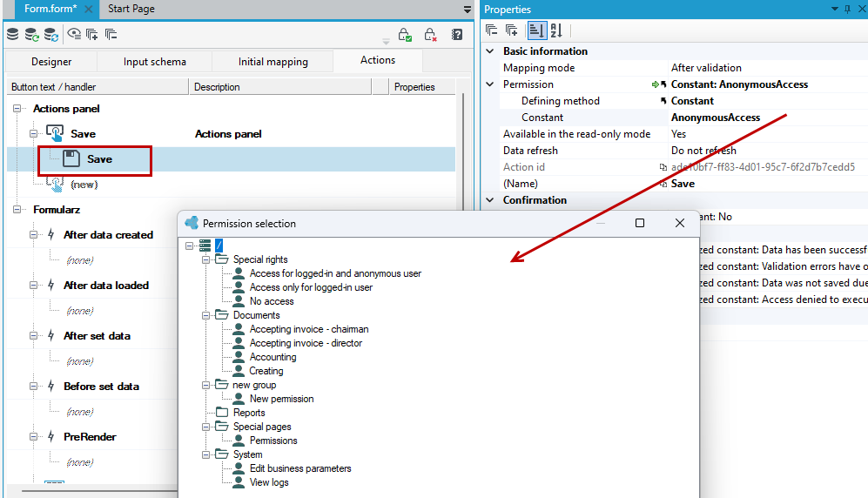The image size is (868, 498).
Task: Expand all in Properties panel toolbar
Action: coord(512,30)
